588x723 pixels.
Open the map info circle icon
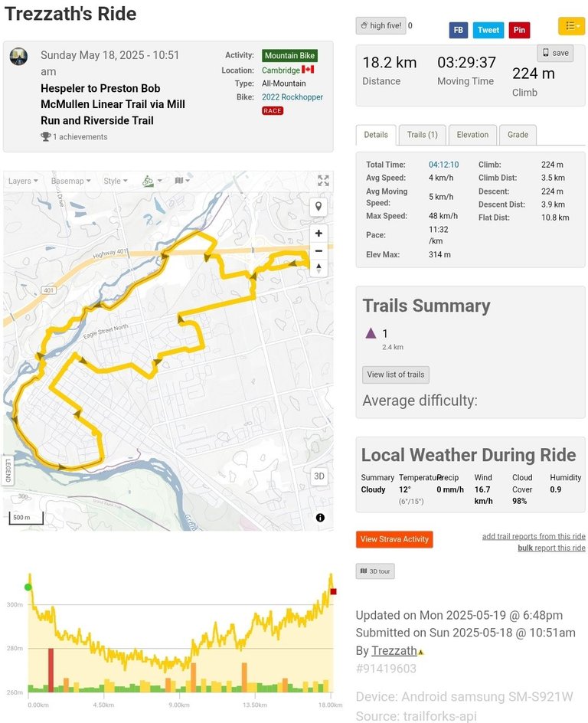[320, 517]
